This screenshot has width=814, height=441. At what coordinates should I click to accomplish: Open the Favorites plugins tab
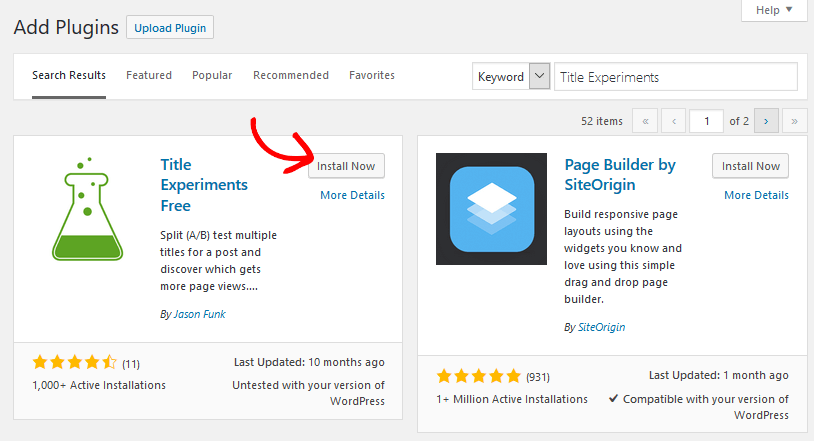point(372,75)
